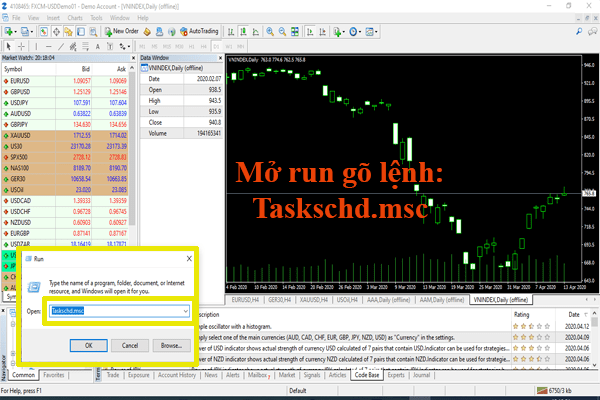Viewport: 600px width, 400px height.
Task: Zoom out on the chart
Action: 282,32
